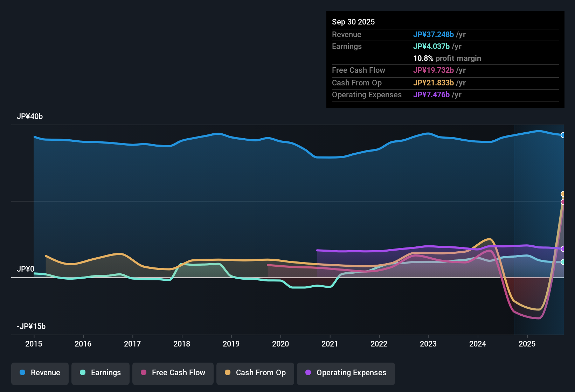The image size is (575, 392).
Task: Hide the Free Cash Flow series using the legend
Action: tap(173, 373)
